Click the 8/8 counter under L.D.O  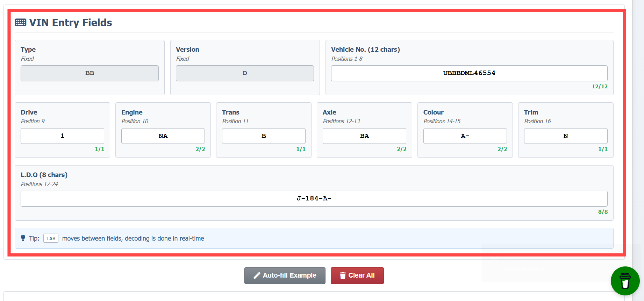[x=602, y=212]
